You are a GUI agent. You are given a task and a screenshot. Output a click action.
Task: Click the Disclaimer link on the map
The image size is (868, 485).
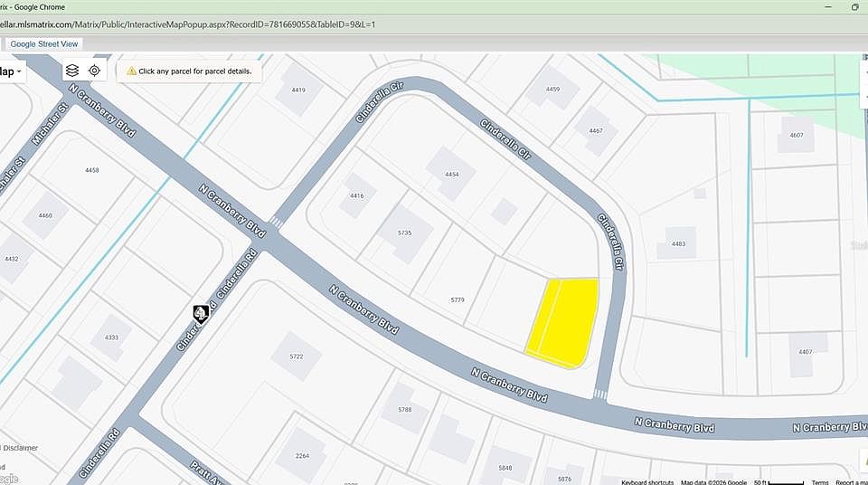coord(20,447)
